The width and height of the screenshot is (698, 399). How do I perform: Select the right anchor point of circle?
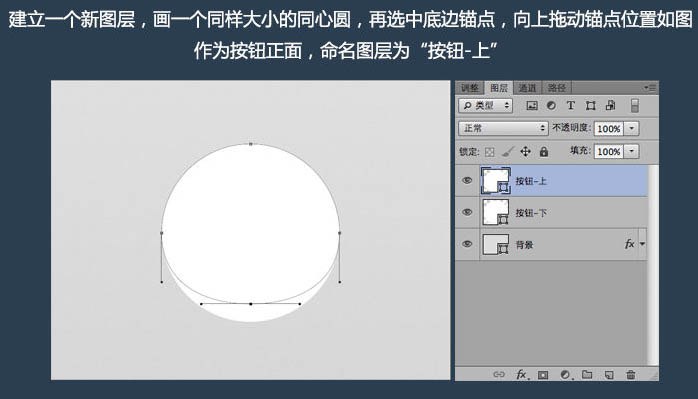(340, 233)
